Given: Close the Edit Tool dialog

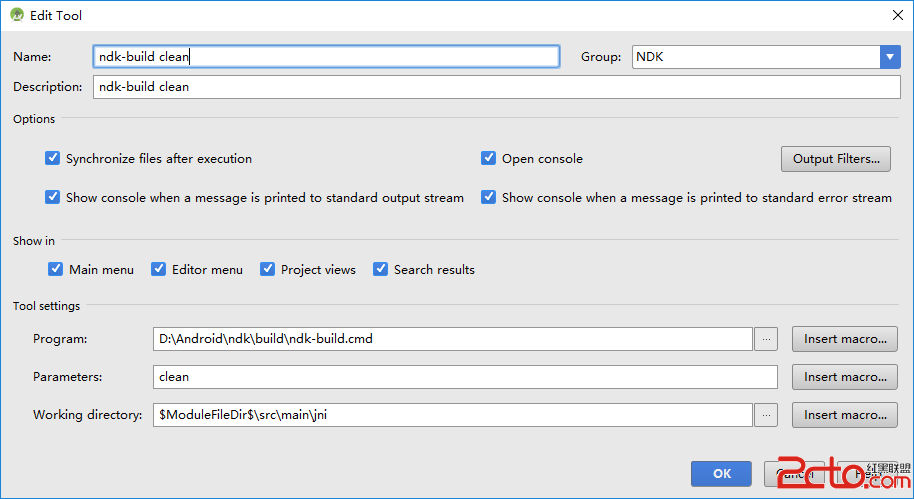Looking at the screenshot, I should click(x=895, y=15).
